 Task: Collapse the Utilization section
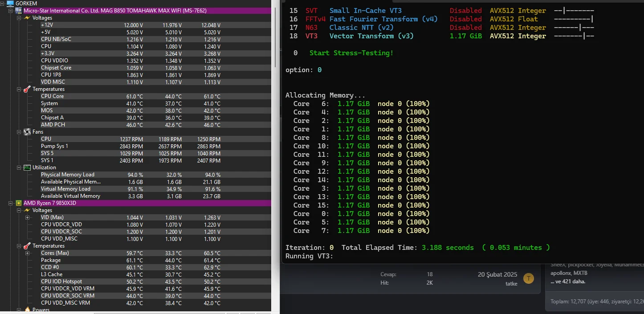coord(19,167)
